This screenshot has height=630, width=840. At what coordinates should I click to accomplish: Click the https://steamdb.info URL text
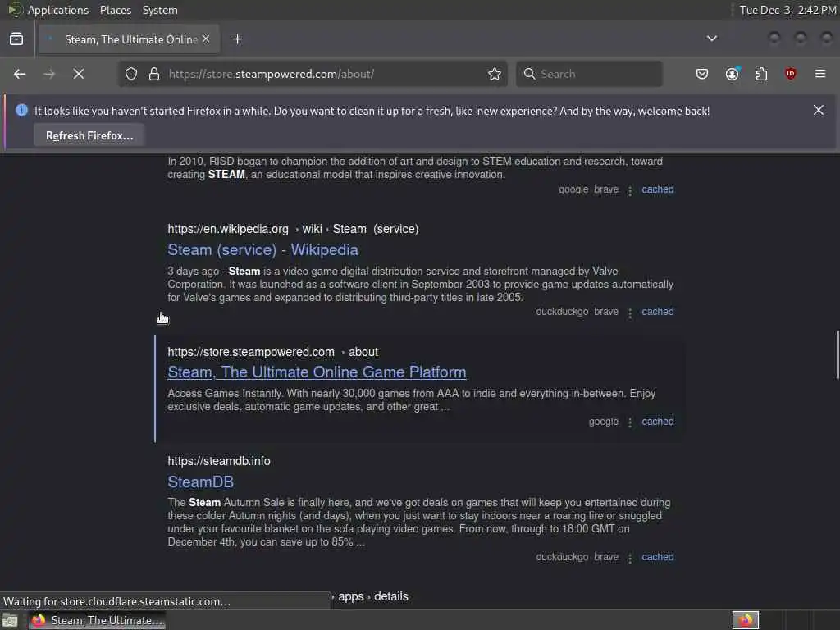click(218, 461)
